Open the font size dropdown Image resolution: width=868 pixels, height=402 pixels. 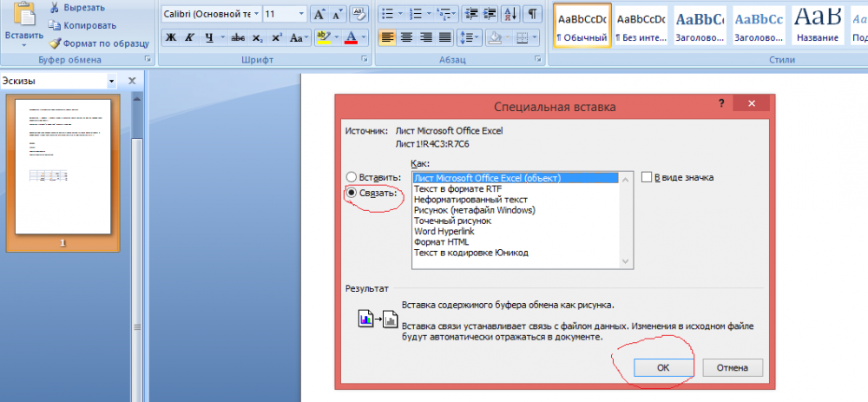click(x=300, y=15)
